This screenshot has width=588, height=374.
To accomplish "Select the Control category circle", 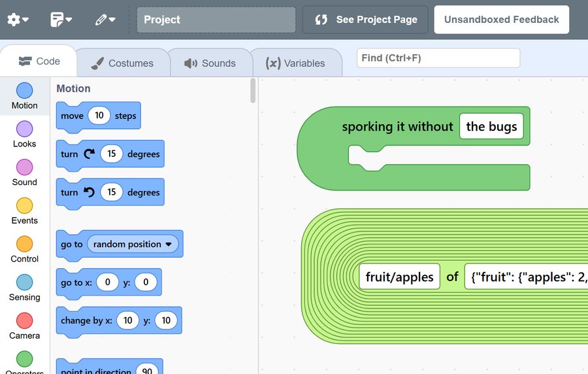I will tap(24, 245).
